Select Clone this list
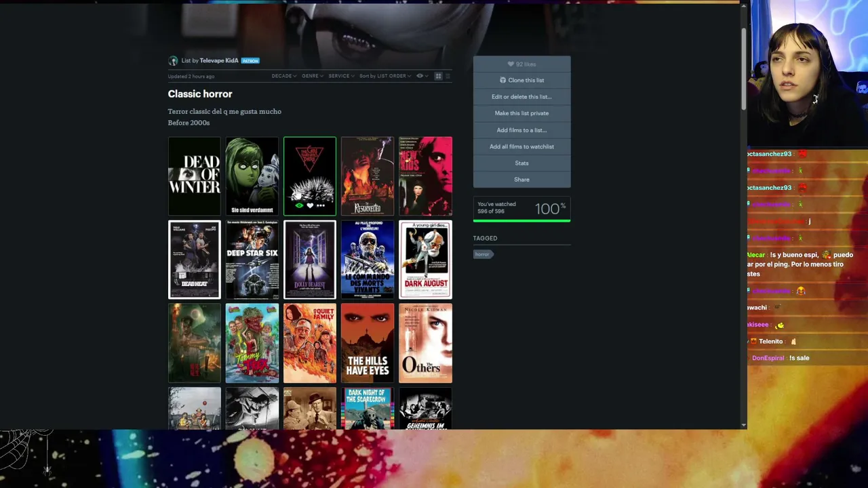The height and width of the screenshot is (488, 868). [x=521, y=80]
